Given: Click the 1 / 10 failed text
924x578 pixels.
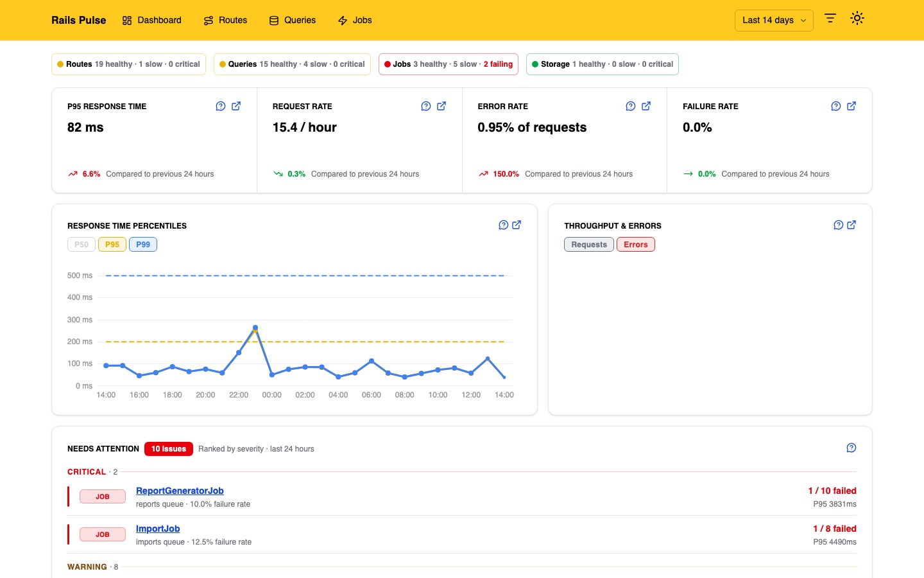Looking at the screenshot, I should (832, 491).
